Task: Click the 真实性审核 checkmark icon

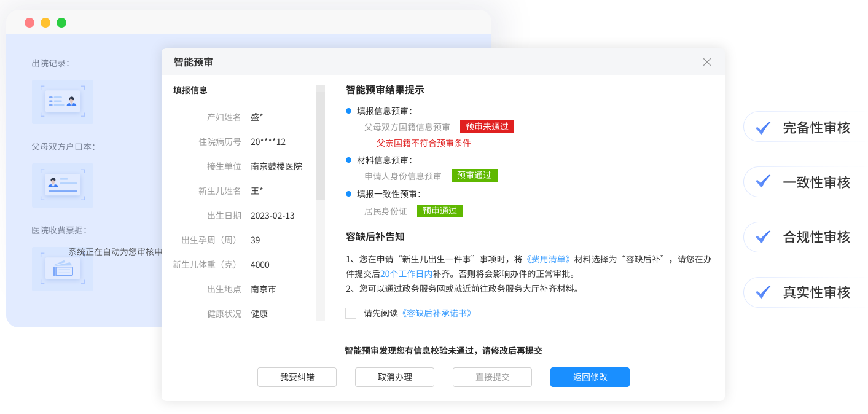Action: click(x=763, y=292)
